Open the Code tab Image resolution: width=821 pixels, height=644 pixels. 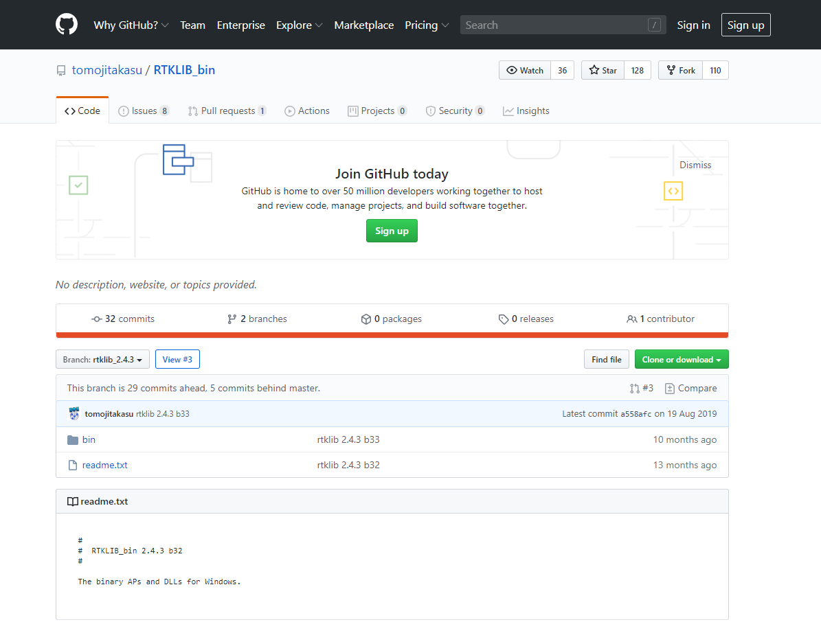(x=82, y=111)
